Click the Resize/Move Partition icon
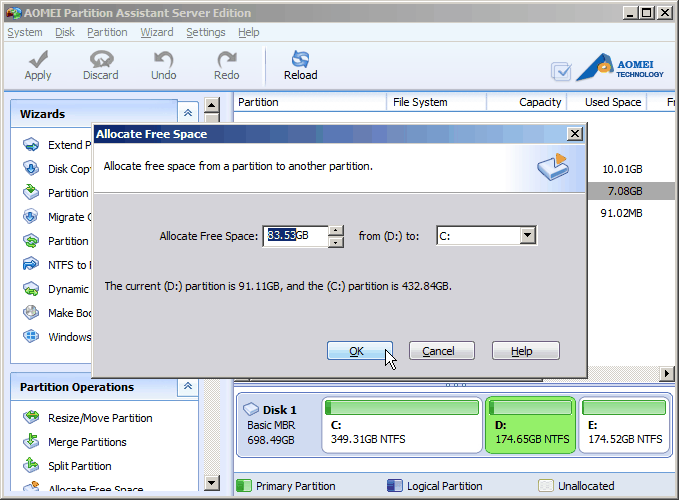 (31, 417)
